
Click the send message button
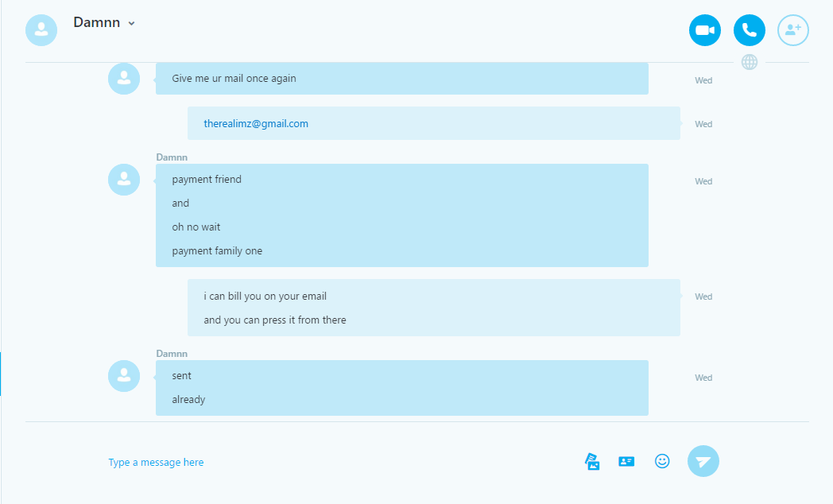[x=703, y=461]
